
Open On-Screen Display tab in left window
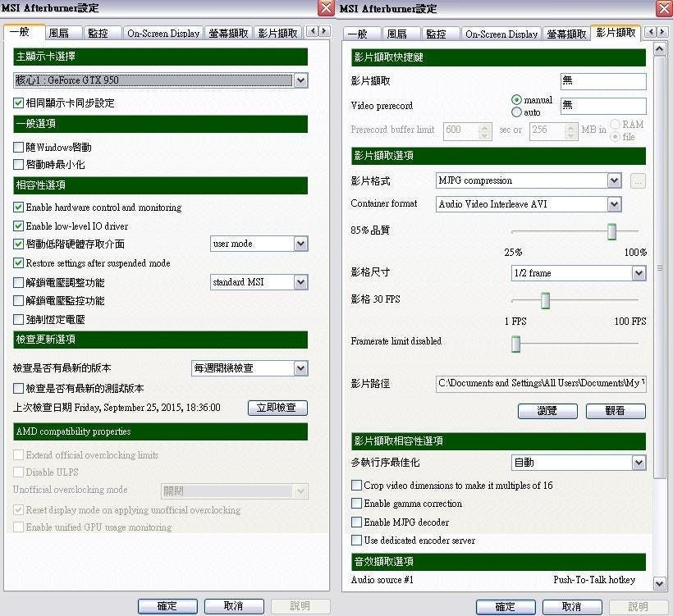point(163,34)
